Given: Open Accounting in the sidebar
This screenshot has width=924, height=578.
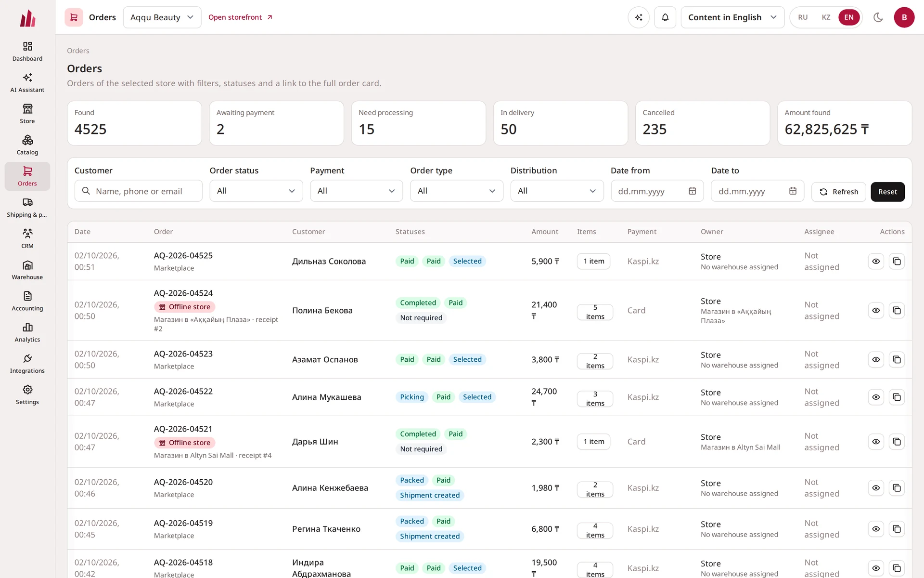Looking at the screenshot, I should click(27, 302).
